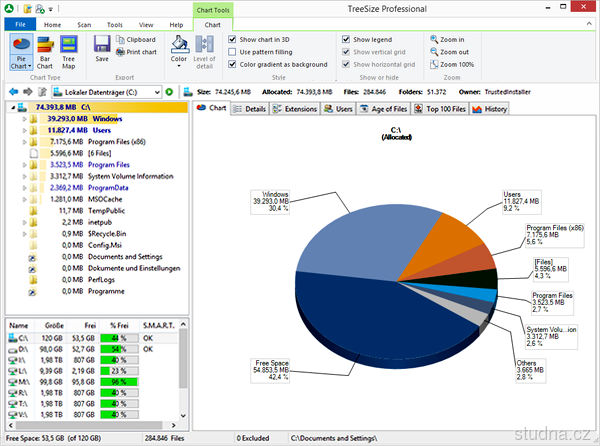Switch to the Scan ribbon tab

(x=84, y=24)
